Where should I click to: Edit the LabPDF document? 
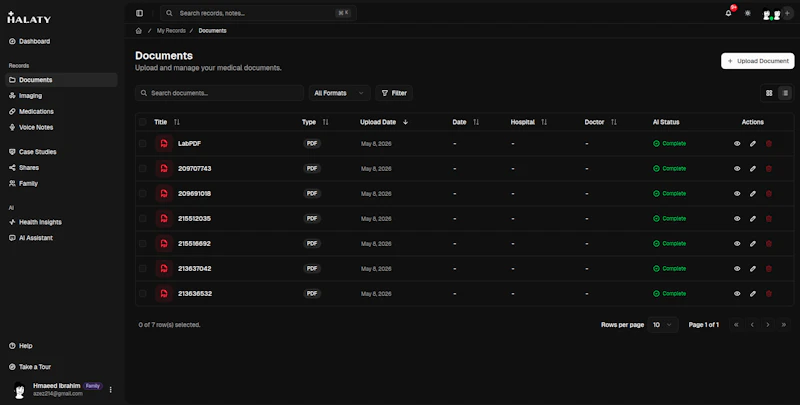coord(753,144)
